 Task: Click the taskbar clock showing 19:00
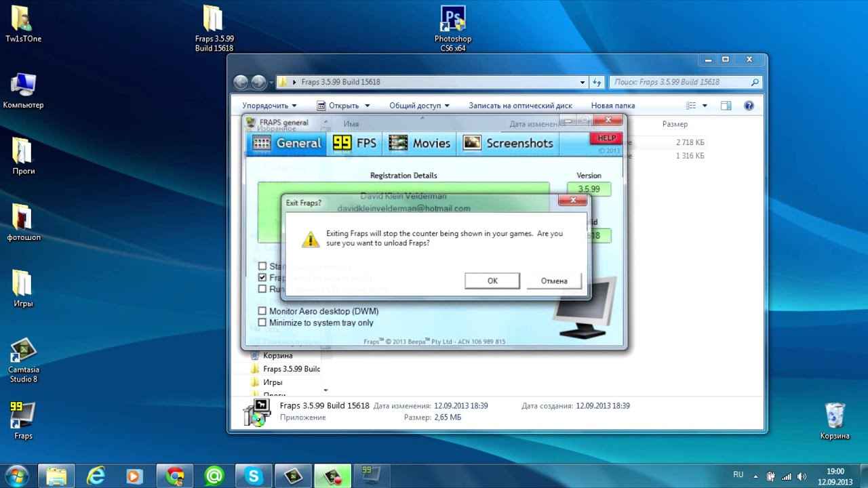835,476
